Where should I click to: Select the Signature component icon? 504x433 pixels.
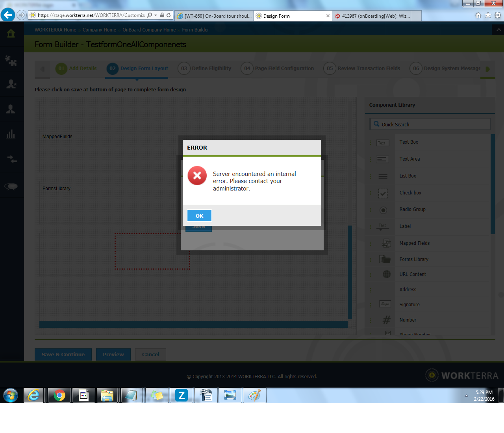385,304
